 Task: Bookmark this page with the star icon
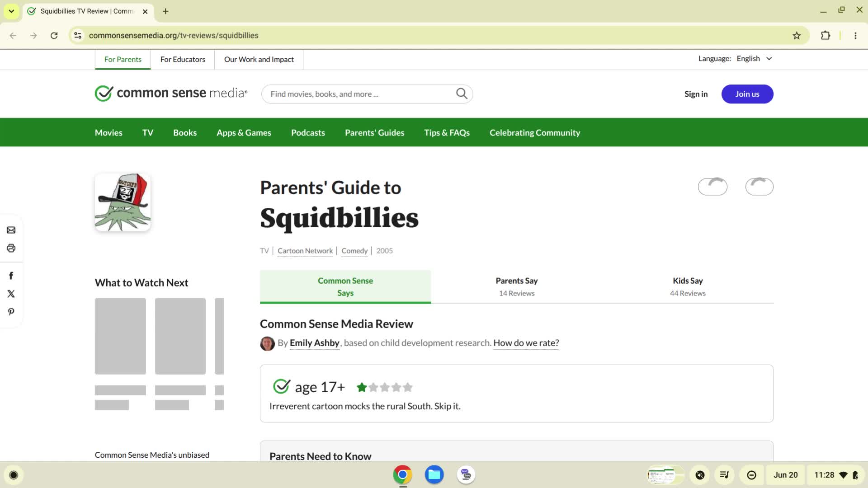797,35
